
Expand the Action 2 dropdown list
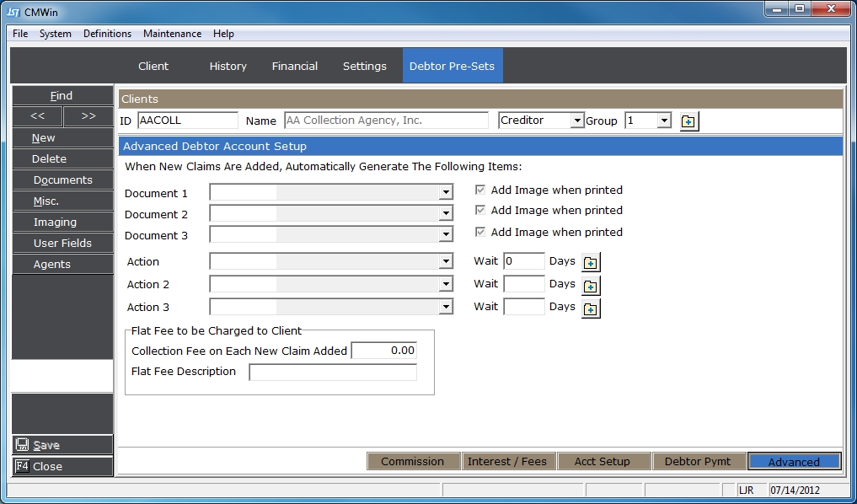coord(446,285)
